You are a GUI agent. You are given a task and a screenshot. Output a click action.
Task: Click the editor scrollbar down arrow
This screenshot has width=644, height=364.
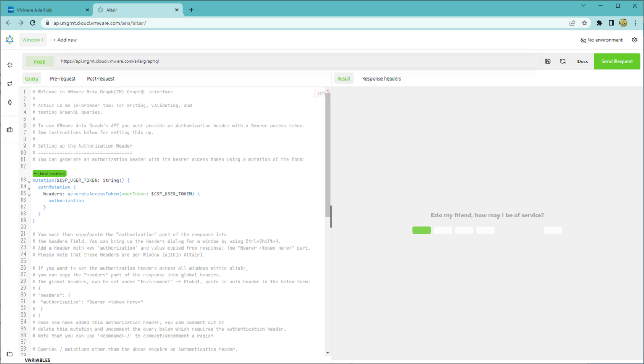coord(328,353)
